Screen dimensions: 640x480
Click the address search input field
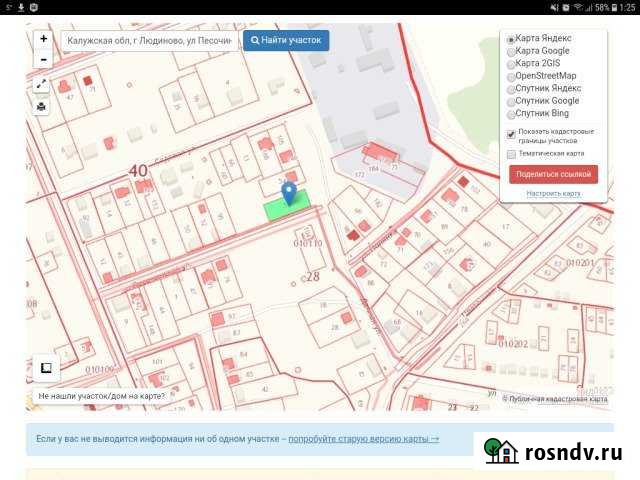pos(150,41)
